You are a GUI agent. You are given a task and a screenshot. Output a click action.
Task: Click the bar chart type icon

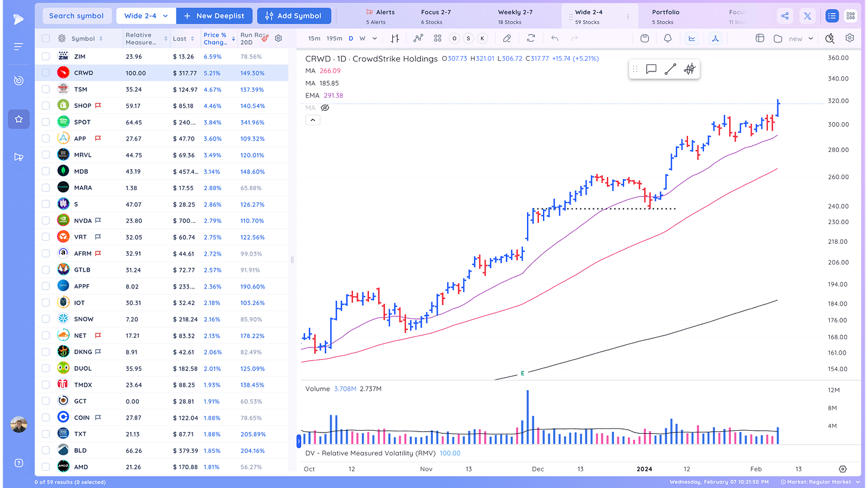point(395,38)
